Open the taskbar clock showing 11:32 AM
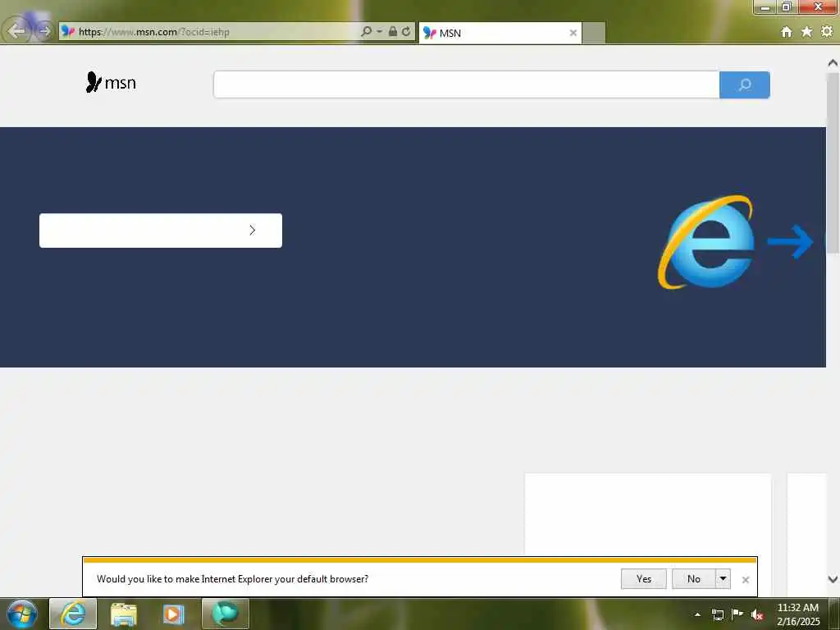Image resolution: width=840 pixels, height=630 pixels. point(797,614)
